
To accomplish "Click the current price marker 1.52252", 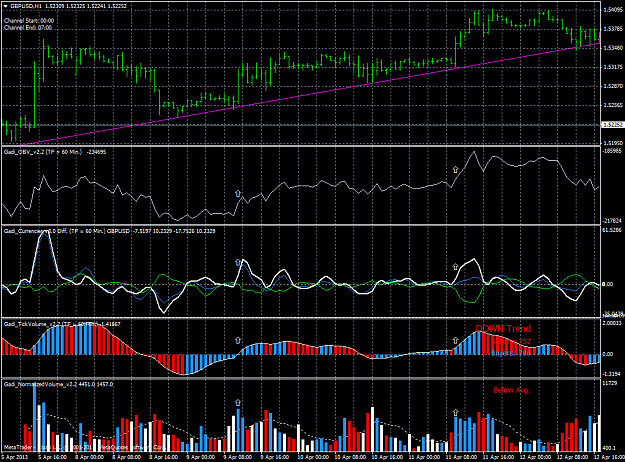I will 612,125.
